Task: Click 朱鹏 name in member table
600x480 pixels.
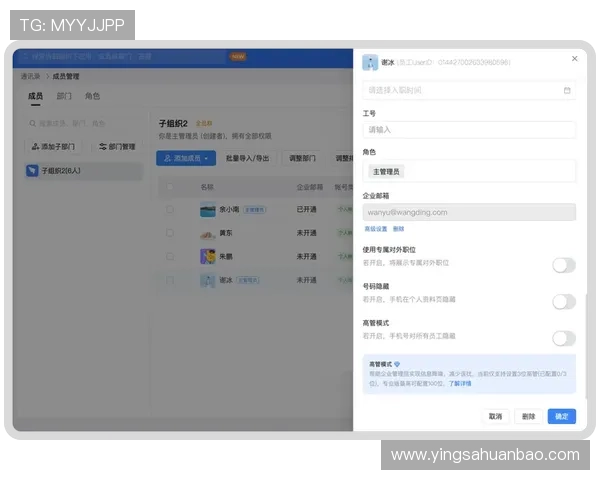Action: (226, 256)
